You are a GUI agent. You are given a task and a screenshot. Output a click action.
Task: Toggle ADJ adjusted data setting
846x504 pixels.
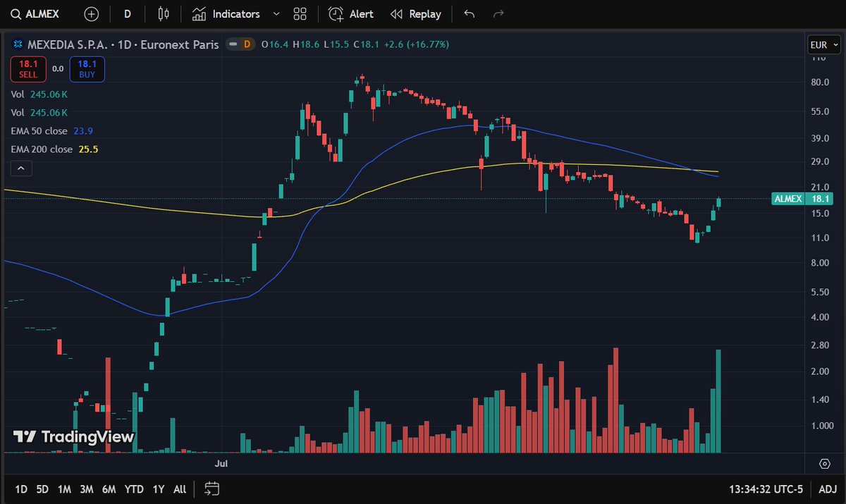(x=827, y=488)
